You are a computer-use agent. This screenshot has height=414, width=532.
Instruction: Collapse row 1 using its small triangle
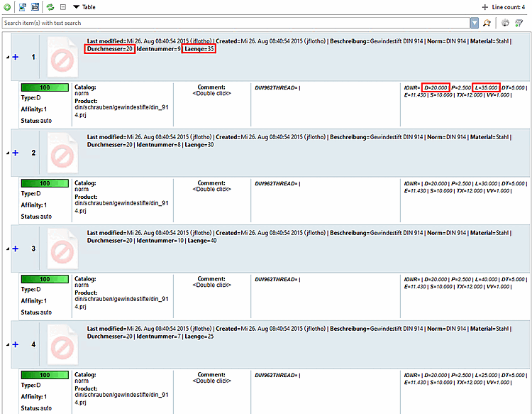8,58
